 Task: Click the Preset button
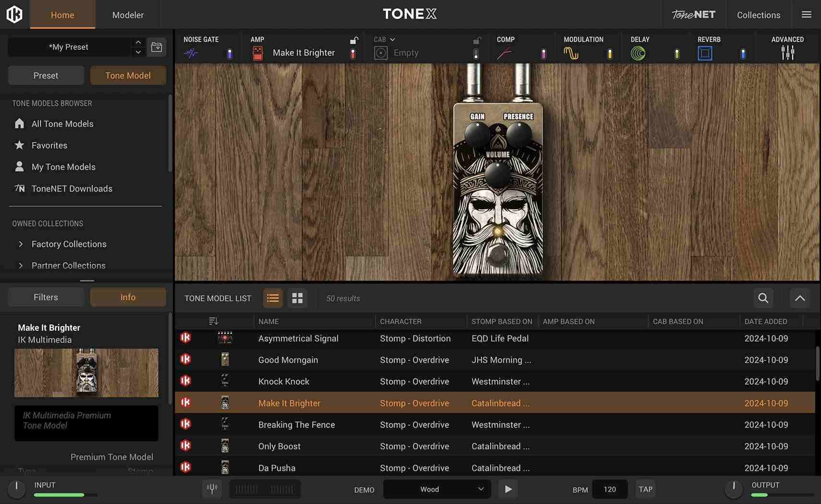tap(46, 75)
